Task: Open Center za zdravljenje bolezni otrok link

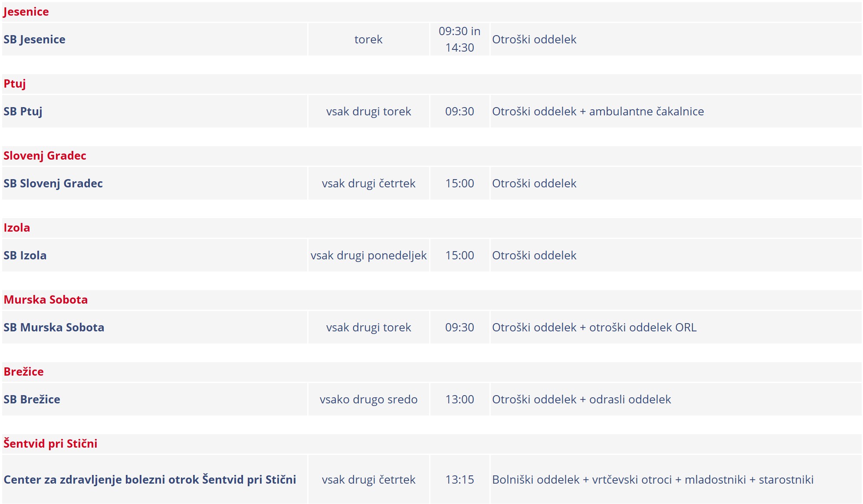Action: pyautogui.click(x=150, y=480)
